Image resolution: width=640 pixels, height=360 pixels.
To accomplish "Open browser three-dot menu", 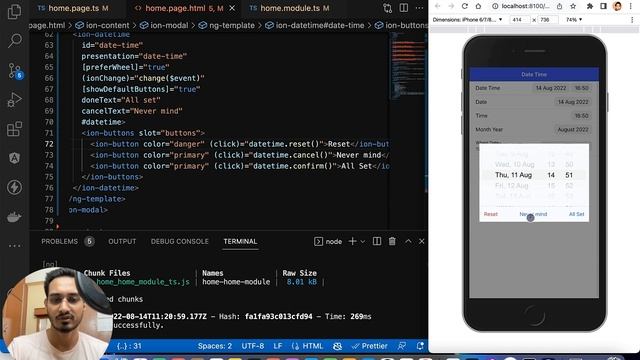I will pyautogui.click(x=631, y=6).
